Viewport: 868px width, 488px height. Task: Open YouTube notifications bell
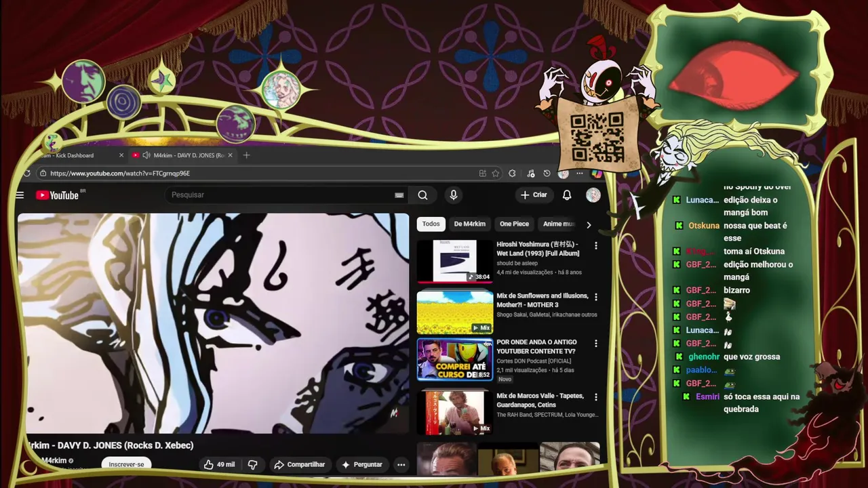[567, 195]
